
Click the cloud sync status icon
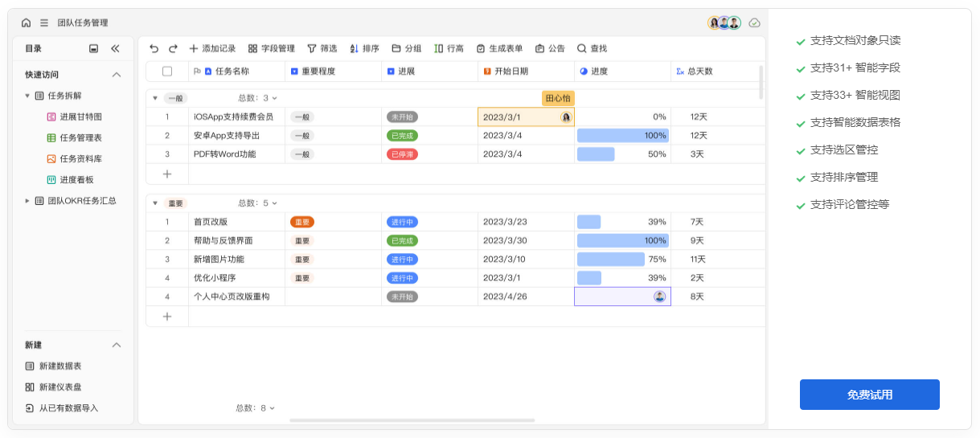click(754, 23)
